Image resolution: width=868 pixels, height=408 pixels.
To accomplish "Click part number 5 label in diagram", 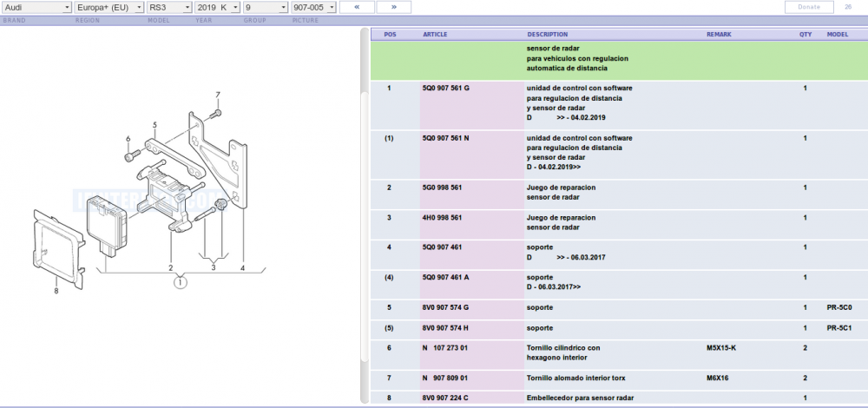I will [155, 125].
